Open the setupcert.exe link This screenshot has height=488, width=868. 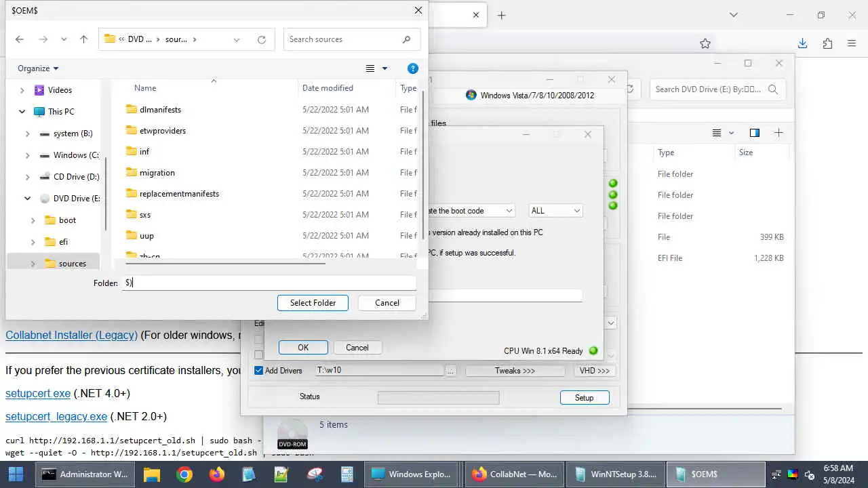(38, 394)
